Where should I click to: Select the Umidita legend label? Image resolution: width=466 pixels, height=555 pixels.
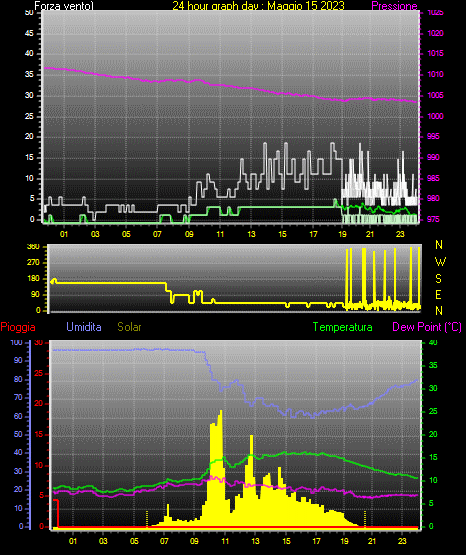click(84, 327)
